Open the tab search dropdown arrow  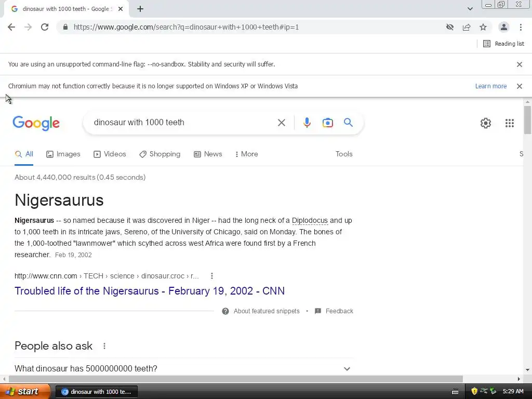click(x=470, y=9)
